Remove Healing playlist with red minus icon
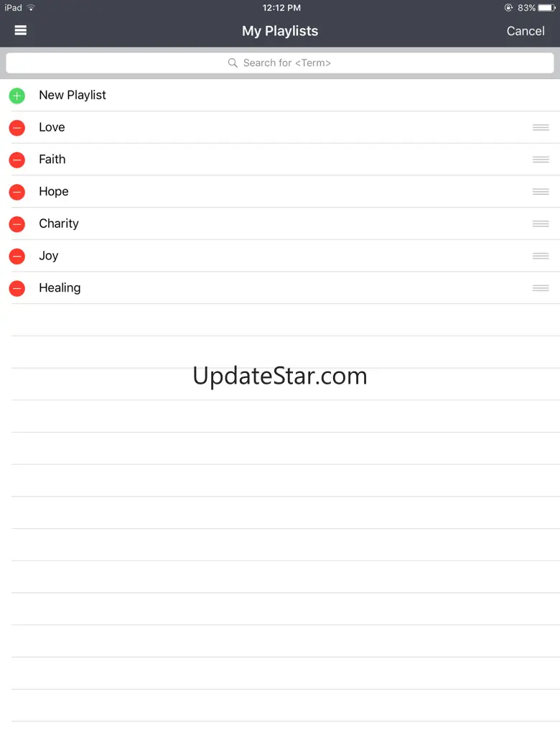Viewport: 560px width, 748px height. coord(17,288)
